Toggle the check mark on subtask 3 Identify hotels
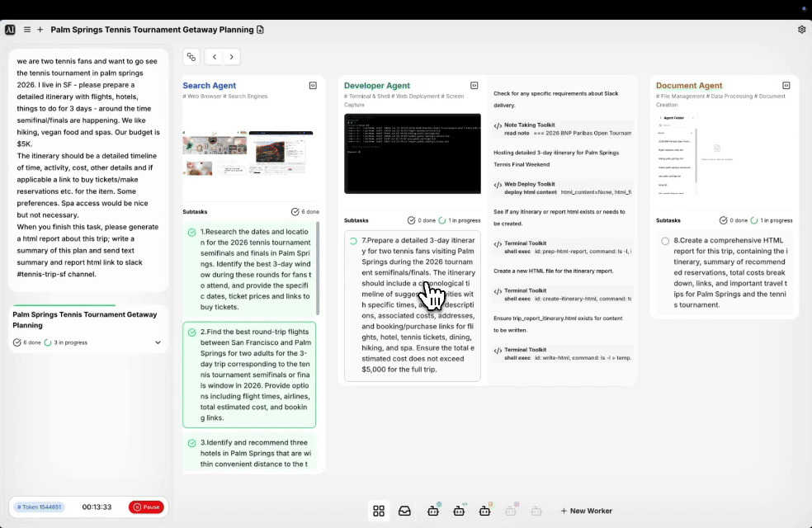Screen dimensions: 812x528 192,443
